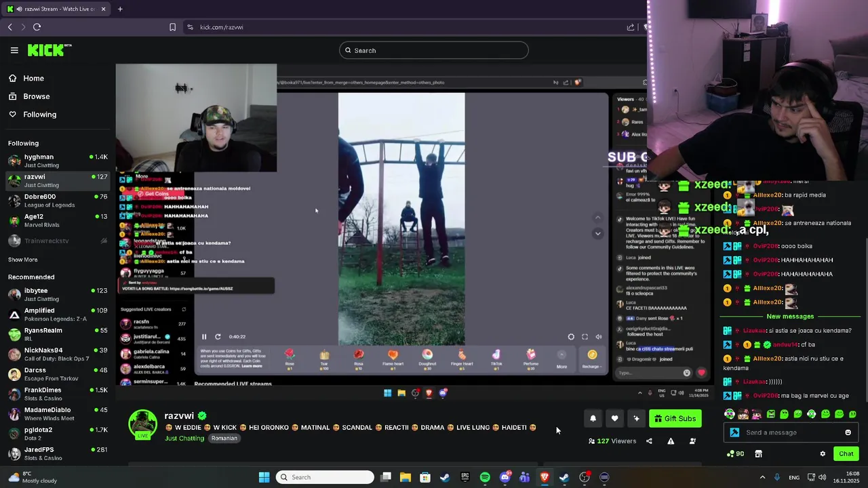
Task: Insert the angry green square emote
Action: click(x=770, y=414)
